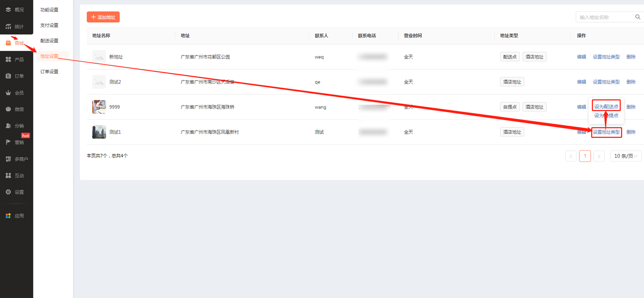The image size is (644, 298).
Task: Select 地址设置 submenu item
Action: coord(49,56)
